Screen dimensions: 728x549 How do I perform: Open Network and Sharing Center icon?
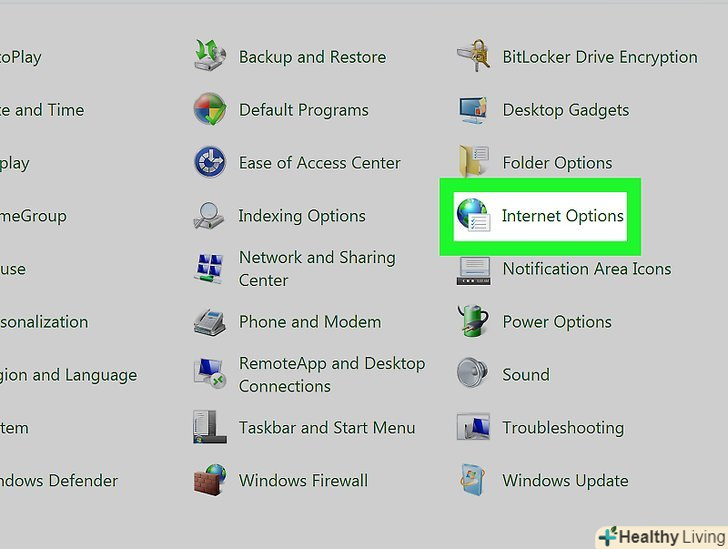pyautogui.click(x=209, y=268)
